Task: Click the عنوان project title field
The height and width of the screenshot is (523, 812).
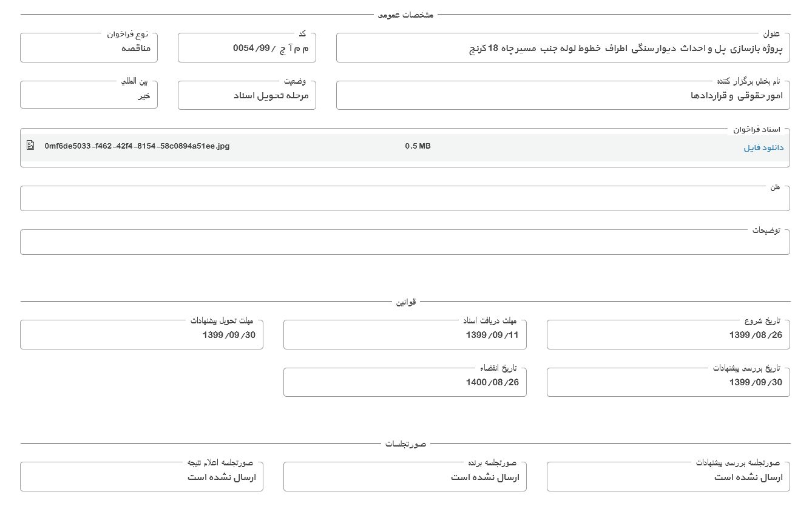Action: click(563, 48)
